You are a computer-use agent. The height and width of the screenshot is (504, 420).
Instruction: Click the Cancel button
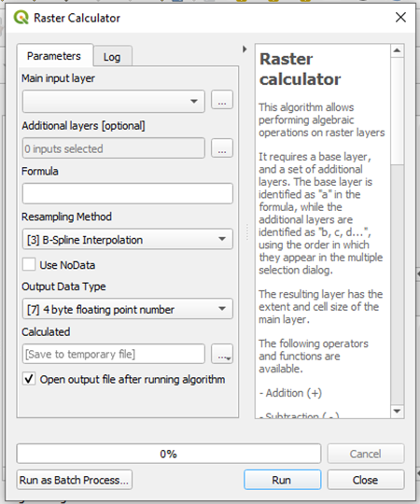pyautogui.click(x=366, y=454)
